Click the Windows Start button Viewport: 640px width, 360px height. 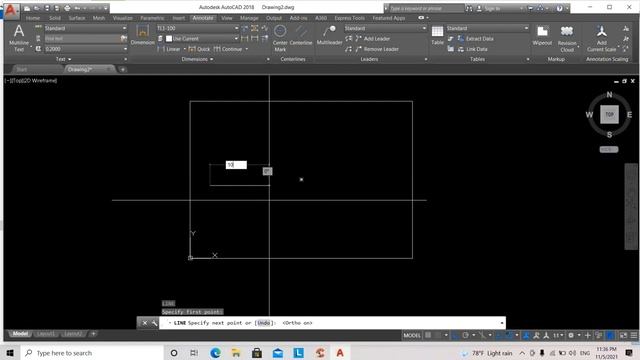tap(10, 353)
